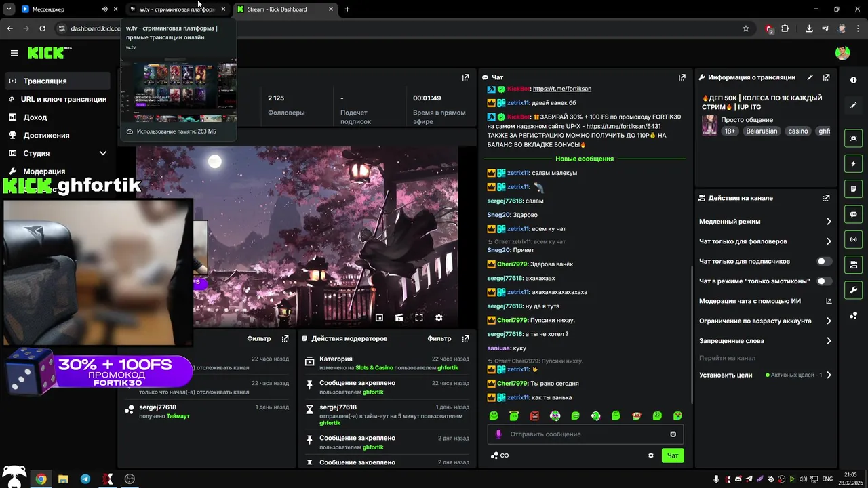Open browser tab list dropdown arrow

click(x=9, y=9)
